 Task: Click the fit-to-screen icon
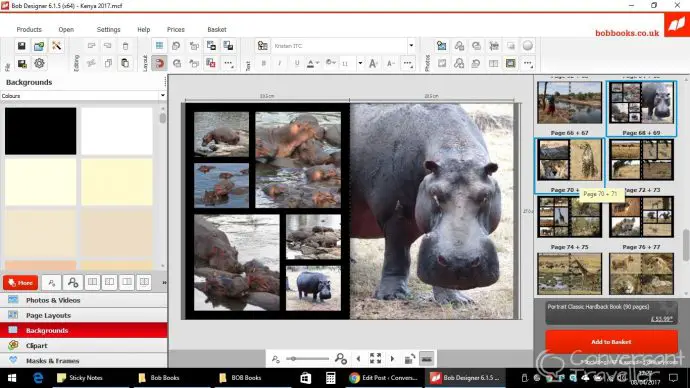(x=375, y=359)
